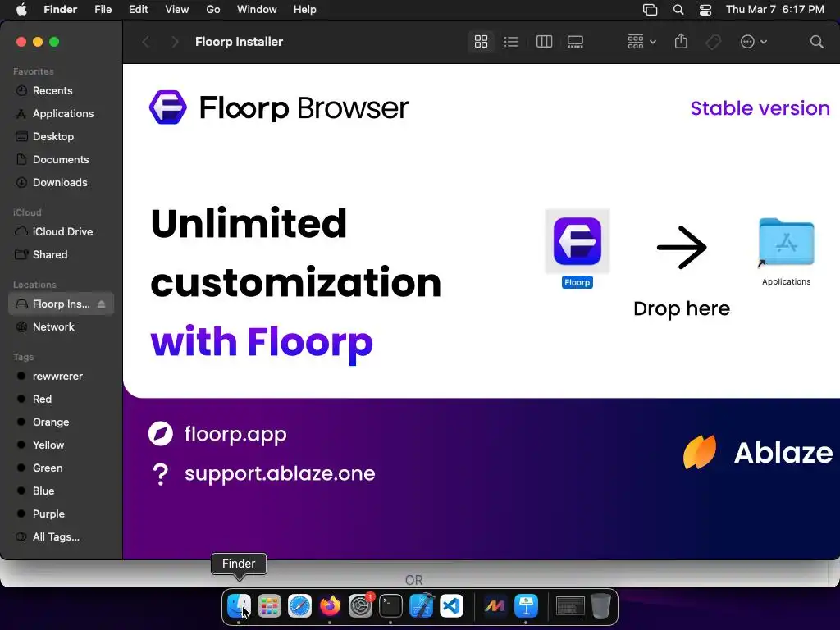
Task: Open the colorful M app in Dock
Action: click(495, 606)
